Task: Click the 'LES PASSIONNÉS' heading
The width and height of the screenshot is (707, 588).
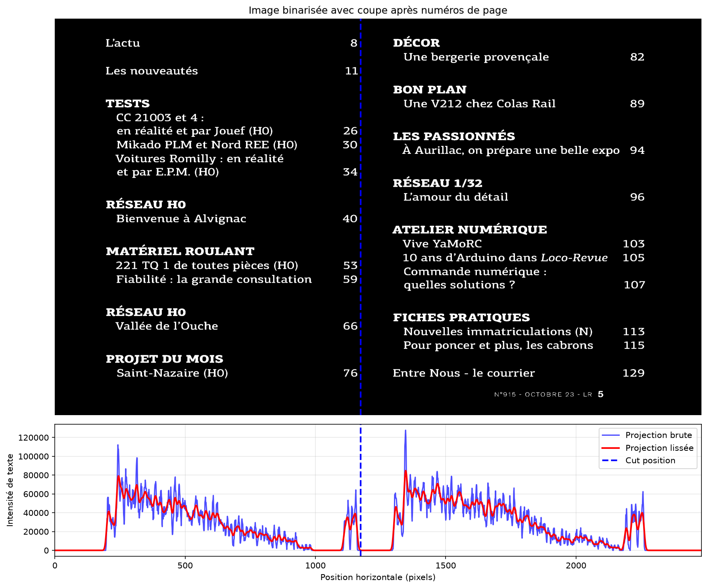Action: pyautogui.click(x=454, y=136)
